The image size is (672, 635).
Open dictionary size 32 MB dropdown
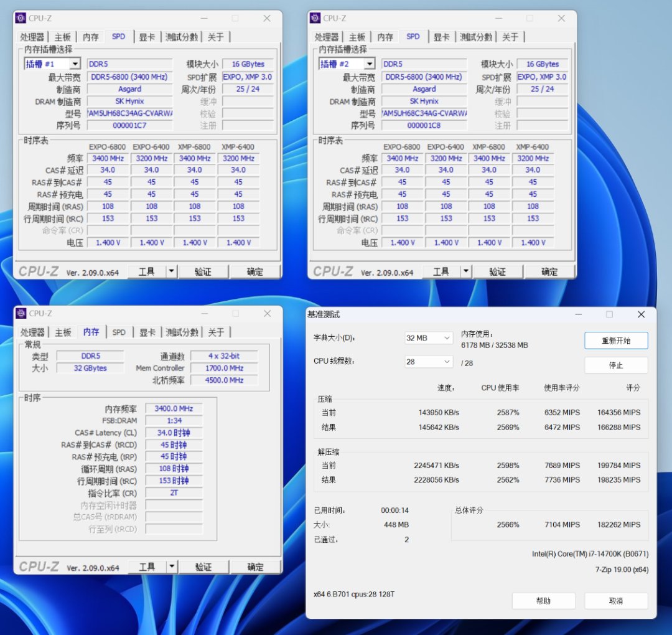(x=429, y=338)
